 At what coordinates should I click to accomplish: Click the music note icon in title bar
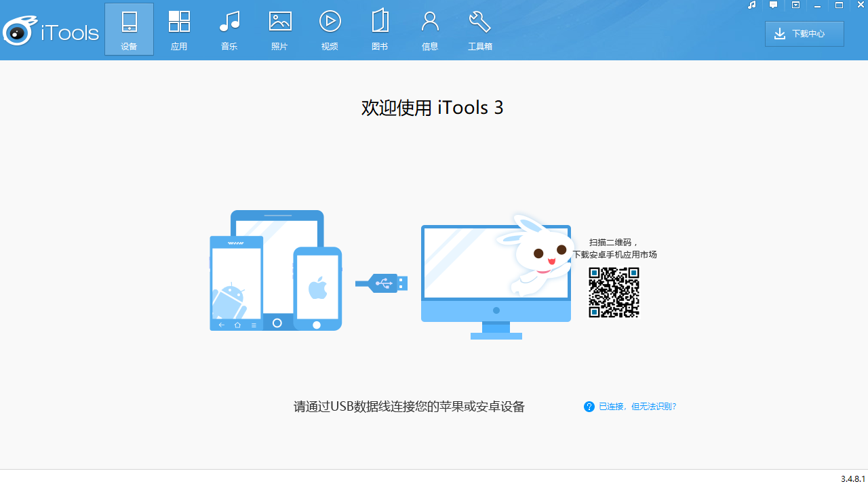pyautogui.click(x=751, y=5)
